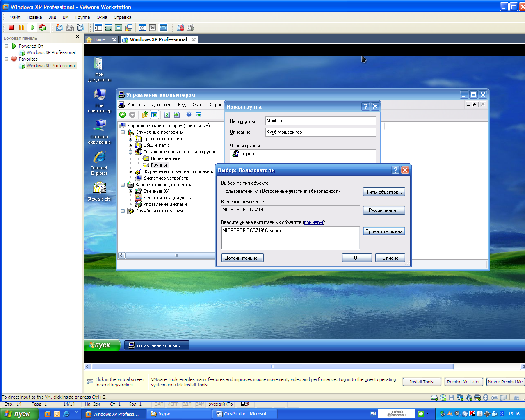The image size is (525, 420).
Task: Click the record VM activity icon
Action: [x=180, y=27]
